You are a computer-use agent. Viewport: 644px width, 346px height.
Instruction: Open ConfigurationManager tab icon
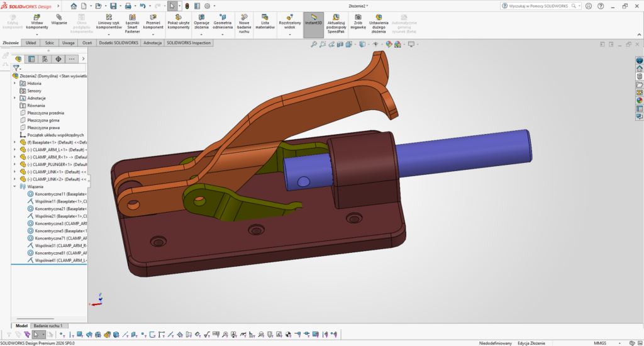pyautogui.click(x=45, y=59)
